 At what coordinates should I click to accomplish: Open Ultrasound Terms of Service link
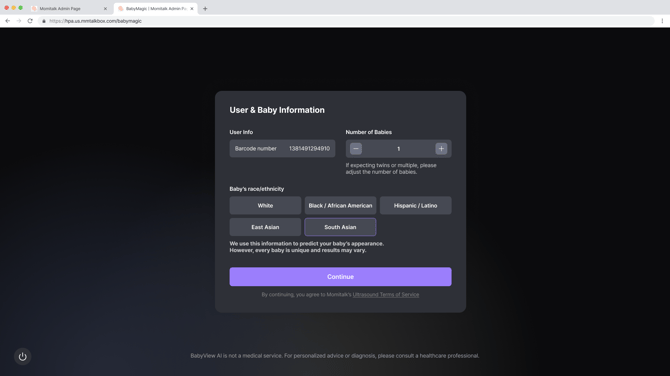point(386,294)
